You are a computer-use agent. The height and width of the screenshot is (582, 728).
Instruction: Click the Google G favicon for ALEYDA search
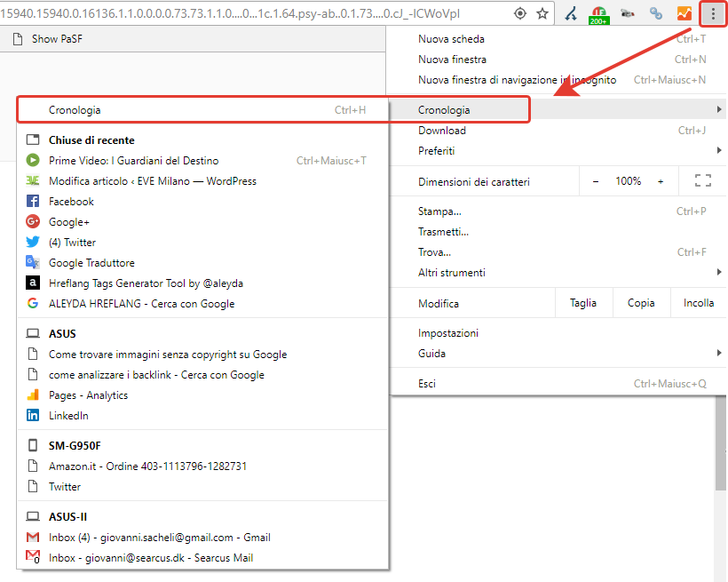point(33,303)
